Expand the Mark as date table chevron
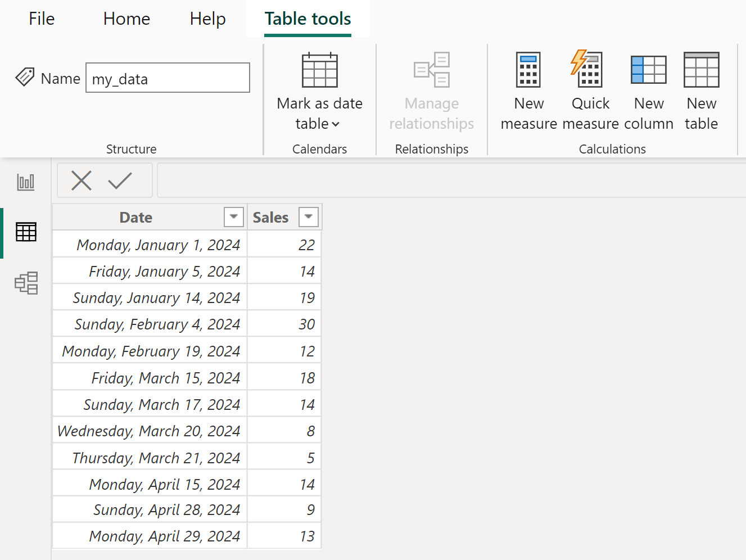 coord(337,125)
